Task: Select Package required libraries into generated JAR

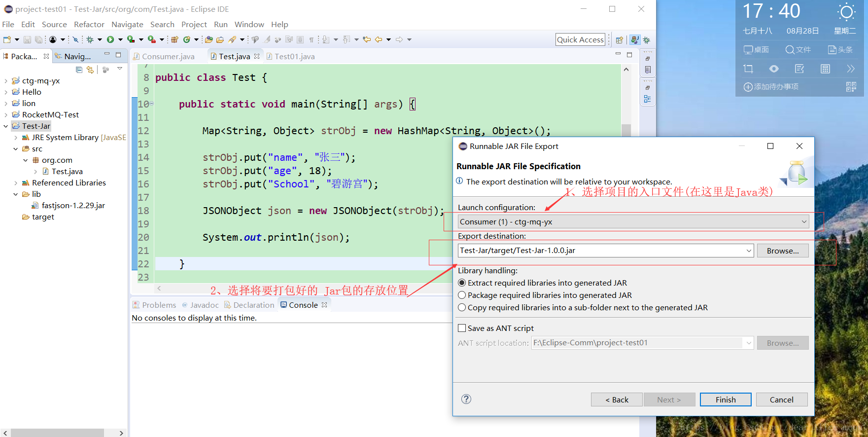Action: tap(462, 295)
